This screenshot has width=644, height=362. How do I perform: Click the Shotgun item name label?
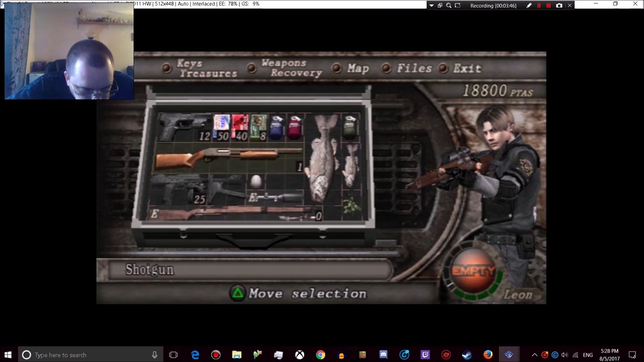(x=149, y=270)
